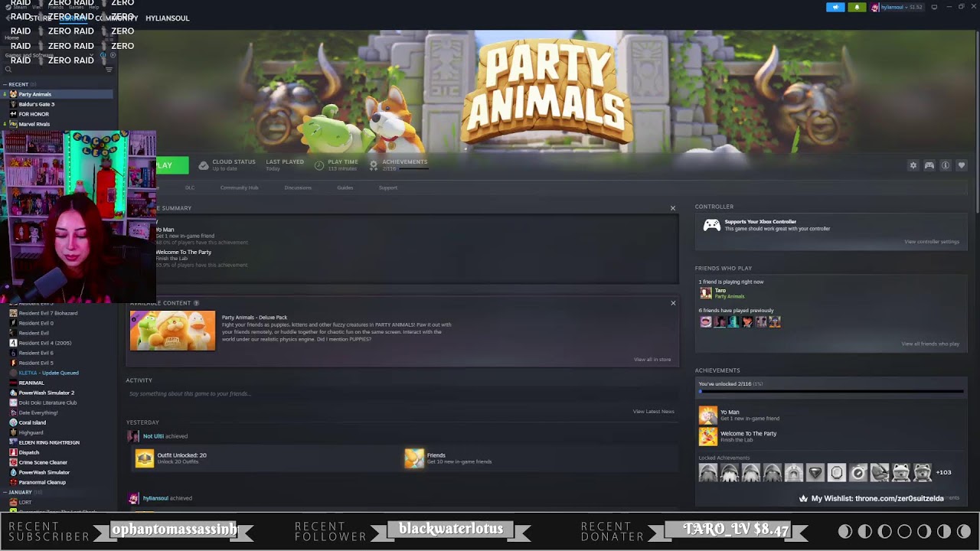The height and width of the screenshot is (551, 980).
Task: Go to the Guides tab
Action: 345,187
